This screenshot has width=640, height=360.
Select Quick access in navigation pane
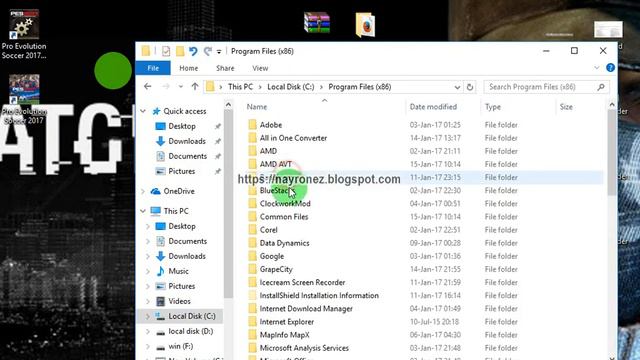[184, 111]
